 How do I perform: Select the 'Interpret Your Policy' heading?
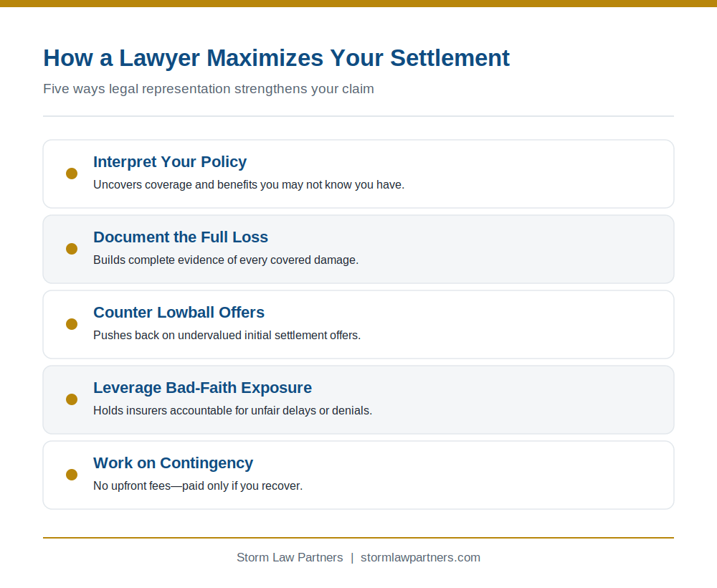coord(170,162)
